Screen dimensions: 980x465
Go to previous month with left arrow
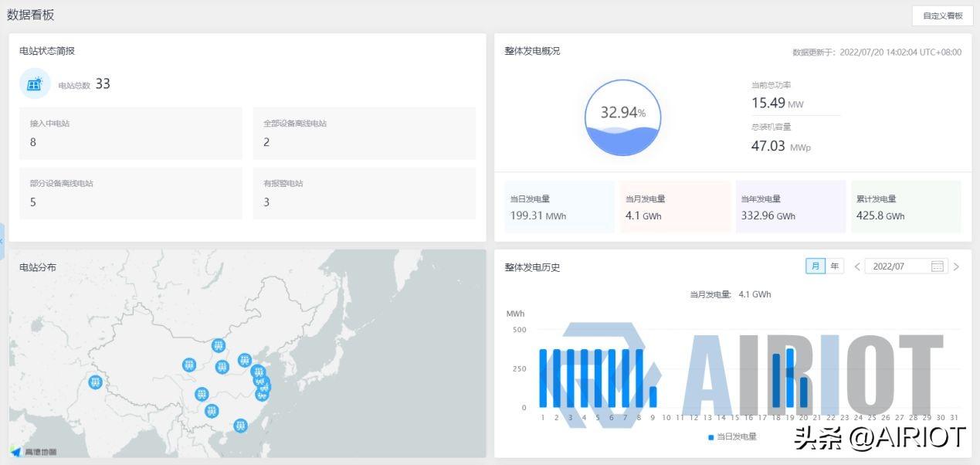857,266
